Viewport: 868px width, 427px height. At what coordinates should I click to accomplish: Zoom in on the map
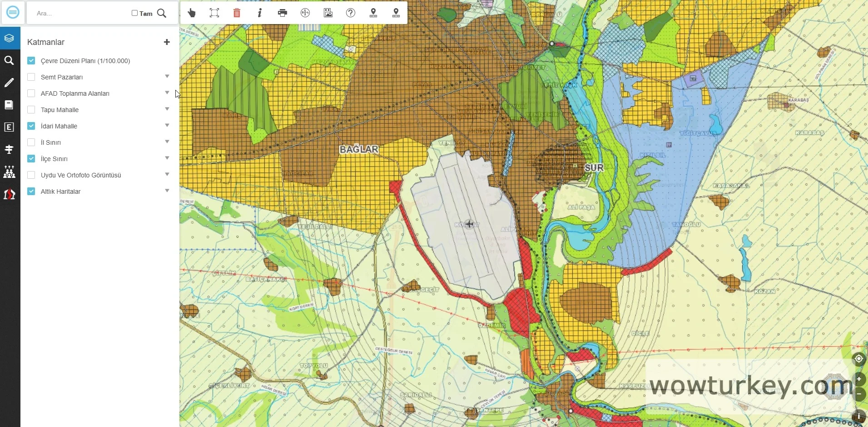858,379
